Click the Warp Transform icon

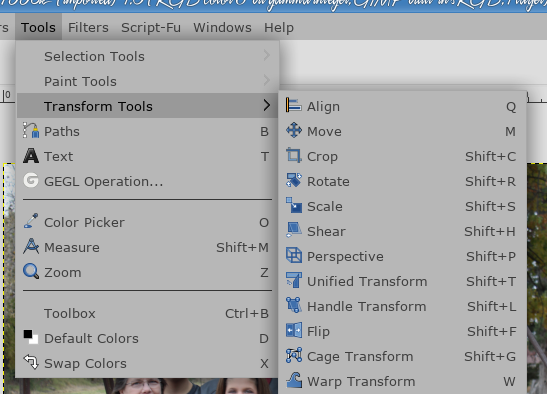(294, 380)
